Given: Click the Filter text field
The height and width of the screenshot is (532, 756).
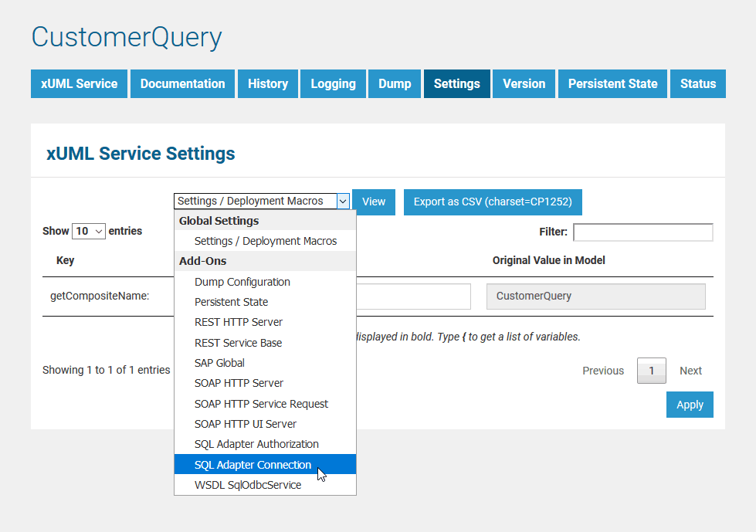Looking at the screenshot, I should click(x=642, y=232).
